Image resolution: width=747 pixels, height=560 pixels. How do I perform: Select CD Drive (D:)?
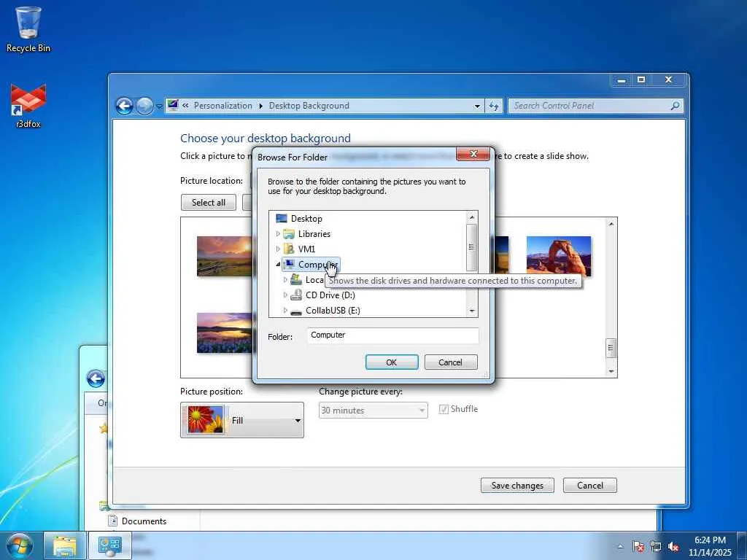(330, 295)
